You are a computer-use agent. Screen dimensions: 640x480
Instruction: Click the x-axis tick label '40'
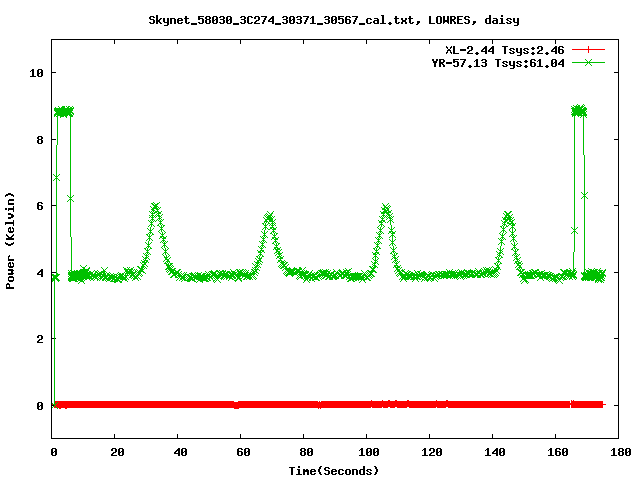180,452
